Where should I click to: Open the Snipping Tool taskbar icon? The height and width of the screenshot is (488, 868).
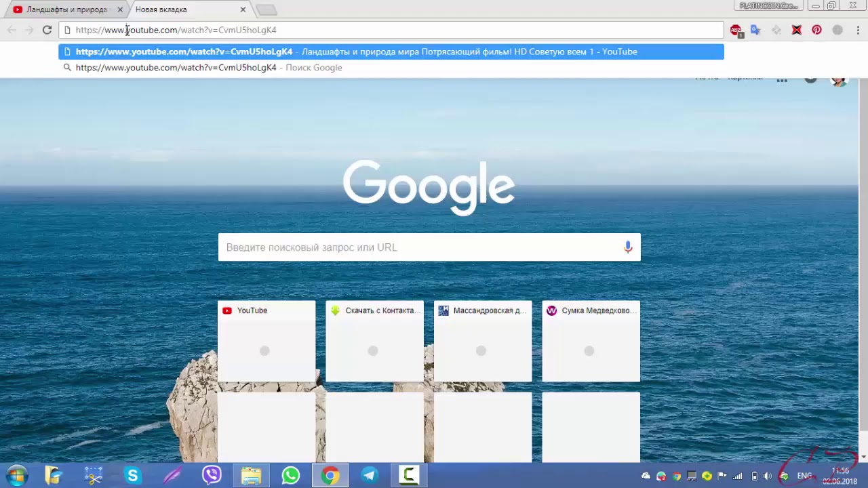click(93, 476)
